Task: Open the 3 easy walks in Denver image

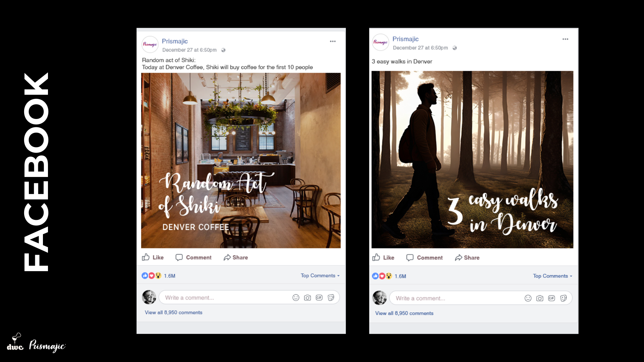Action: coord(472,160)
